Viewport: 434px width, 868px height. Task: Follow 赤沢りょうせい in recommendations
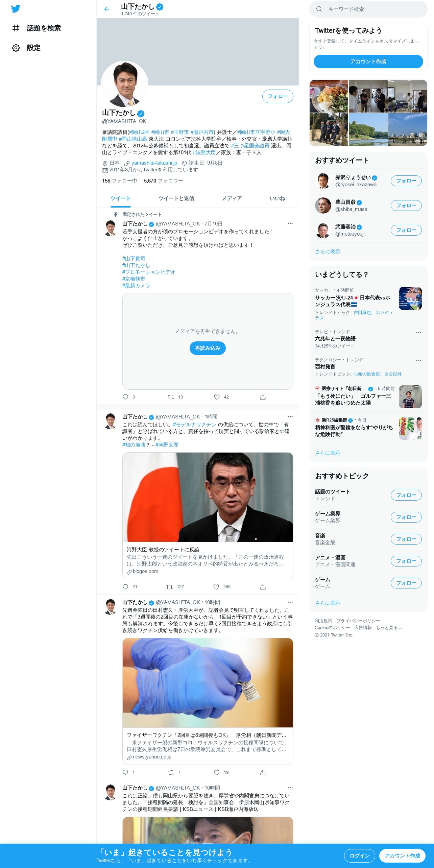point(406,181)
